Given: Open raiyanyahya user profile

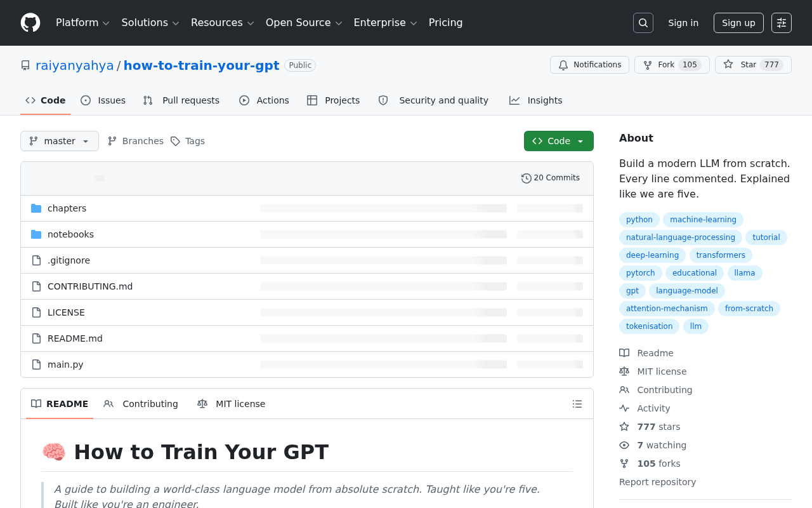Looking at the screenshot, I should [x=75, y=65].
